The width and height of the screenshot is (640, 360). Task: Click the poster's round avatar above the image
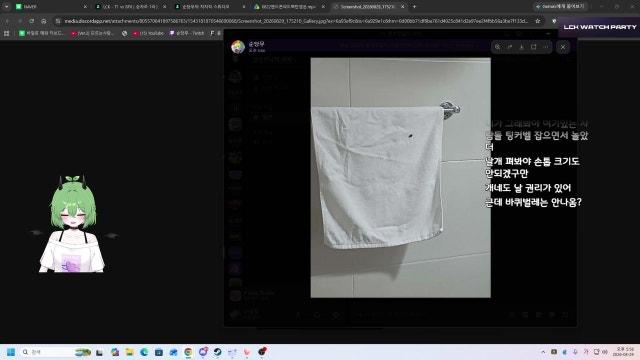point(238,47)
